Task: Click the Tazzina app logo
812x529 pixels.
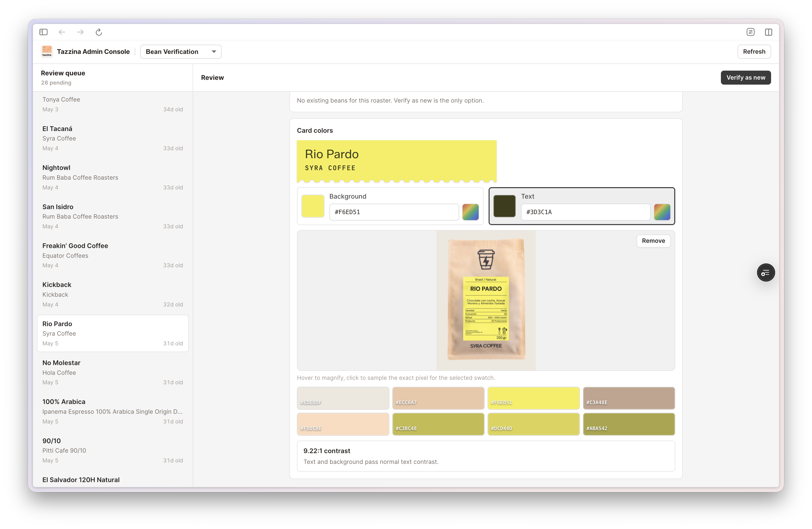Action: pos(47,51)
